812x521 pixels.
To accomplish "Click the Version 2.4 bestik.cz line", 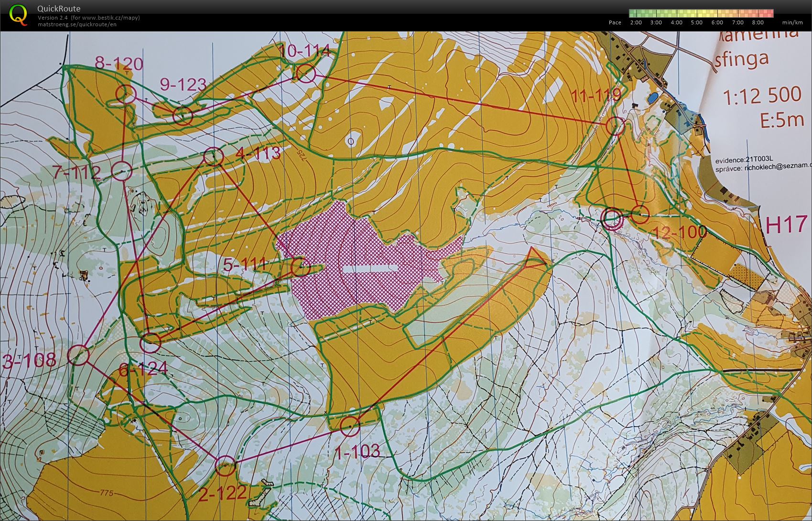I will tap(89, 18).
